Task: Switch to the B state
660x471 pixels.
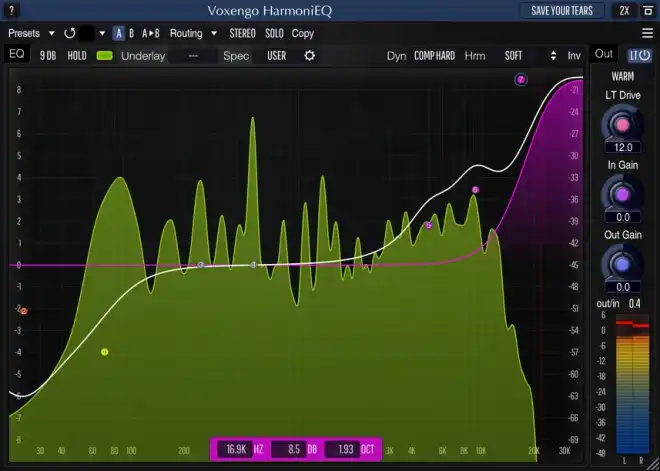Action: [x=131, y=33]
